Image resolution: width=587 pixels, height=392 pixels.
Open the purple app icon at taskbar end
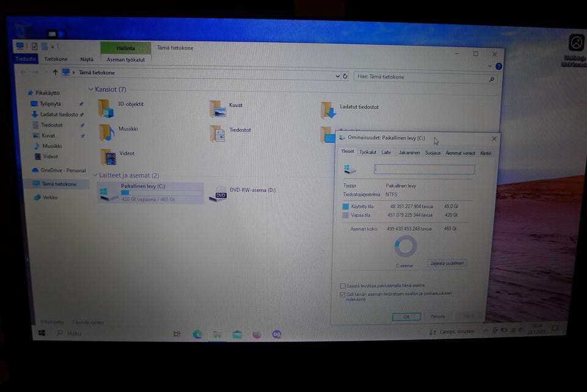276,335
